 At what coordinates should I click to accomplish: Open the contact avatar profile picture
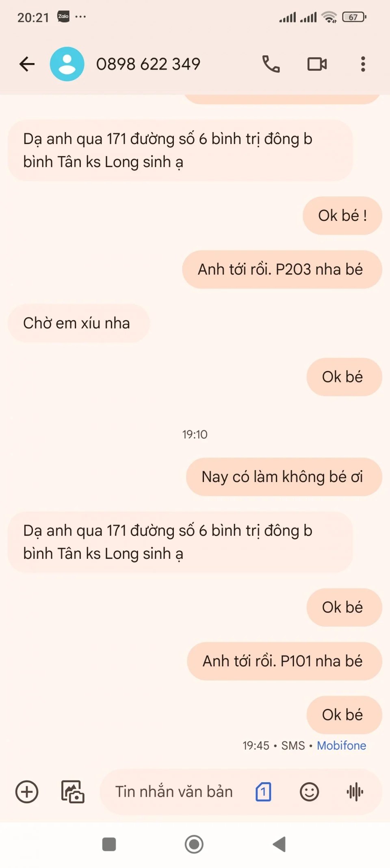coord(67,64)
